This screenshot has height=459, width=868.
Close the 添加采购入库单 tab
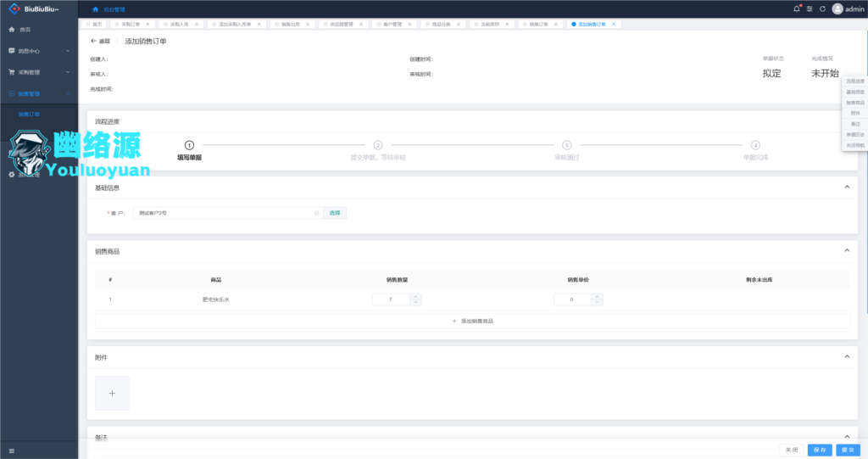click(x=259, y=25)
